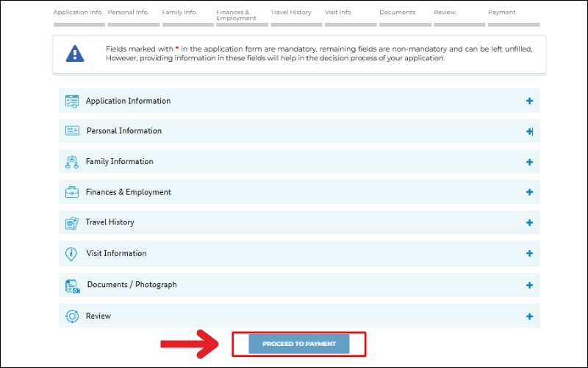Expand the Application Information section plus
This screenshot has width=588, height=368.
[x=529, y=101]
